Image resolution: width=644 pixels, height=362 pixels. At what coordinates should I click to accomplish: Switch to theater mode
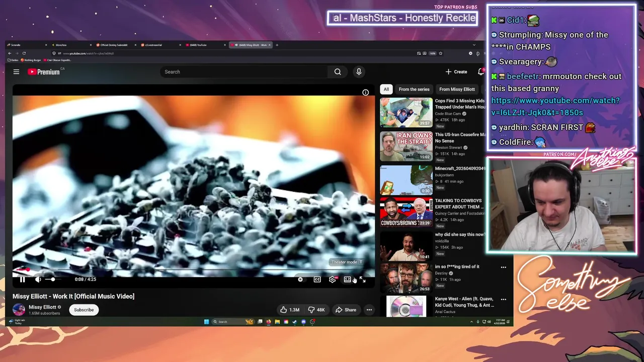click(347, 280)
